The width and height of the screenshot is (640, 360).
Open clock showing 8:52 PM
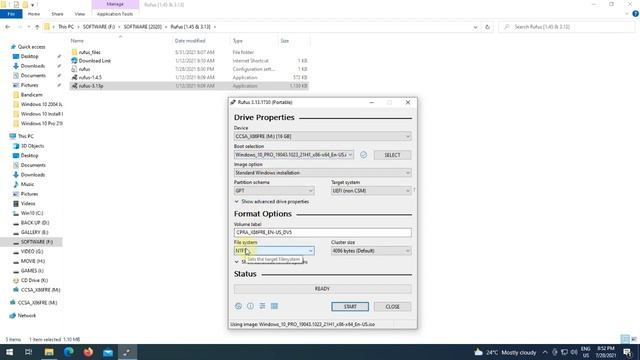[x=605, y=352]
